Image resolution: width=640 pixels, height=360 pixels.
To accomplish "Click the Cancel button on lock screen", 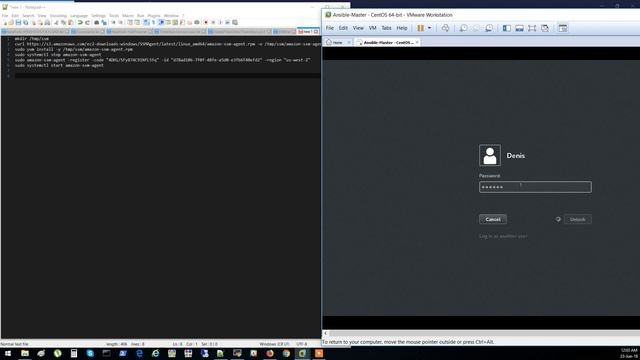I will (493, 219).
